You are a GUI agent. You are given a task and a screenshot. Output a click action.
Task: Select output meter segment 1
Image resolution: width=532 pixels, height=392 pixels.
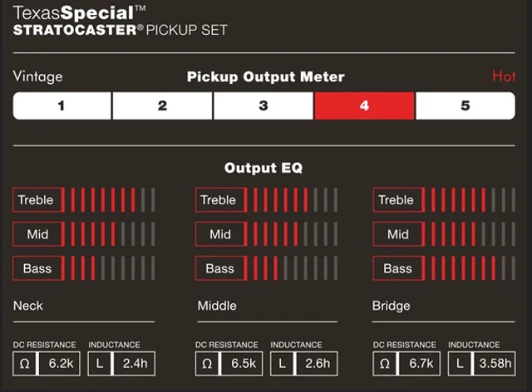pyautogui.click(x=62, y=105)
